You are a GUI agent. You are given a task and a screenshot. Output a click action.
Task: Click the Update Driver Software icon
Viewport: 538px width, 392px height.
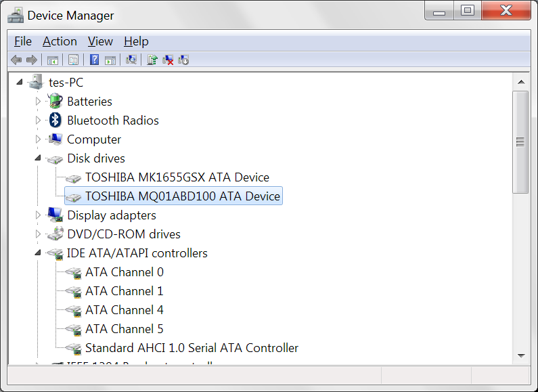[x=153, y=60]
